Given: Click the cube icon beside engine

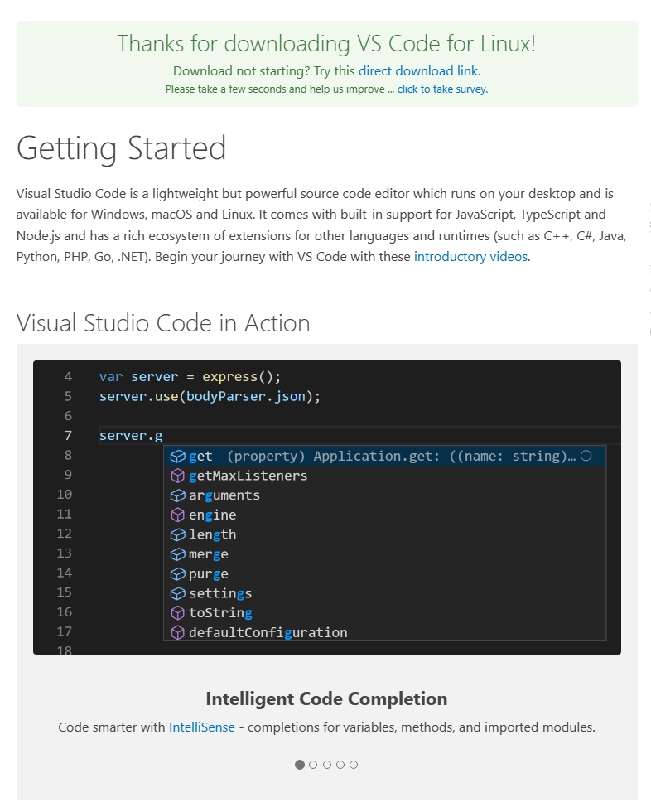Looking at the screenshot, I should [x=177, y=515].
